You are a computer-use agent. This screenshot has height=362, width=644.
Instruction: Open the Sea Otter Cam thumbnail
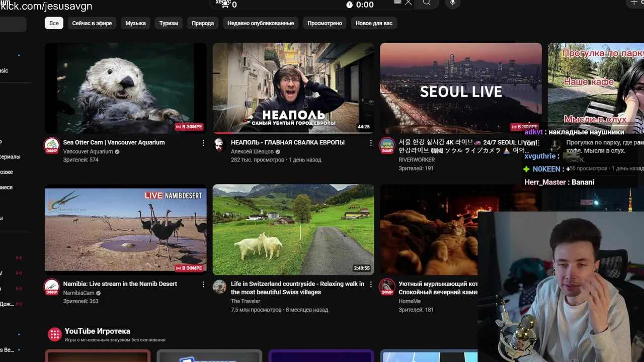tap(125, 88)
